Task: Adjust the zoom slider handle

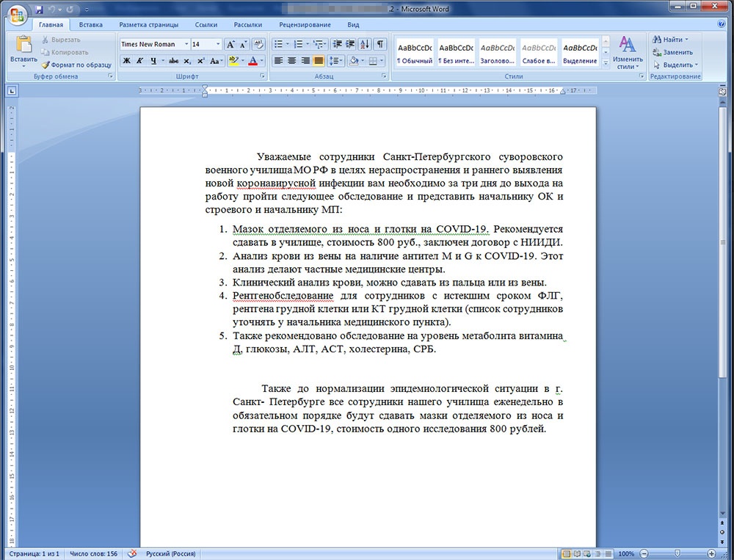Action: tap(677, 553)
